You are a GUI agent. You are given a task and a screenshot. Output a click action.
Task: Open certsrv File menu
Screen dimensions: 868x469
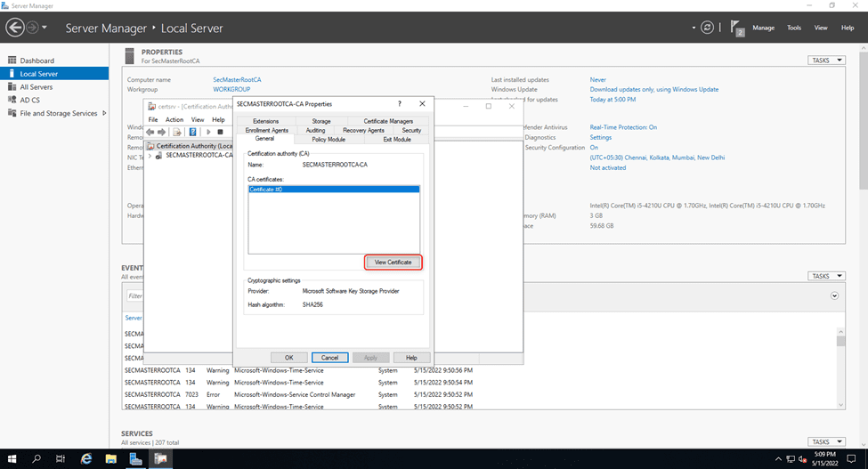click(x=153, y=119)
